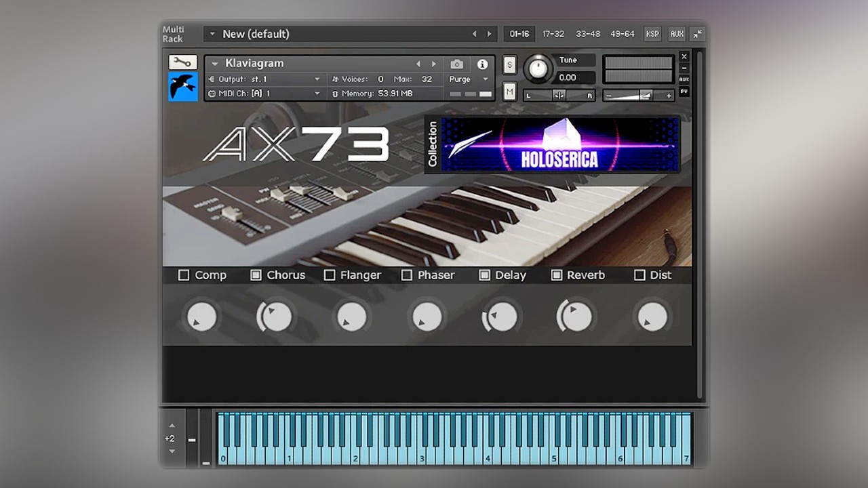Screen dimensions: 868x488
Task: Click the Chorus amount knob
Action: tap(276, 317)
